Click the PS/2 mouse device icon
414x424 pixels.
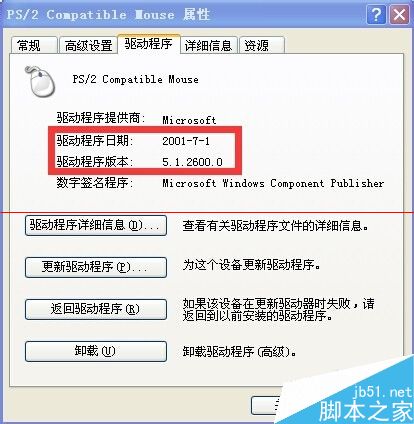39,81
